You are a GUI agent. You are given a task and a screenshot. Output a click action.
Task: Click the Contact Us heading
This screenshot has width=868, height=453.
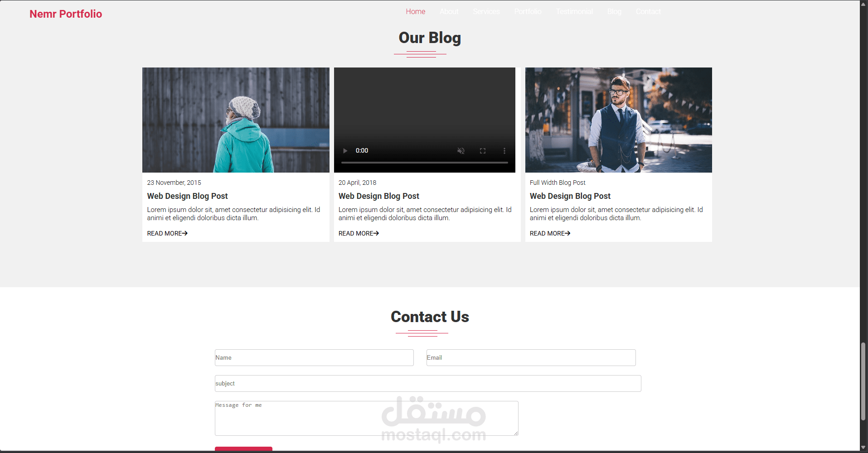tap(430, 317)
